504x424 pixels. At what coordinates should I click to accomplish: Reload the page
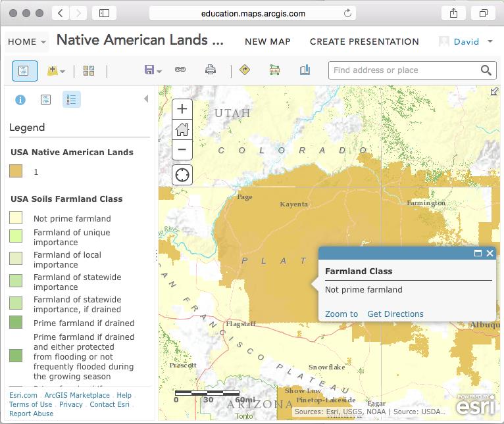tap(347, 13)
